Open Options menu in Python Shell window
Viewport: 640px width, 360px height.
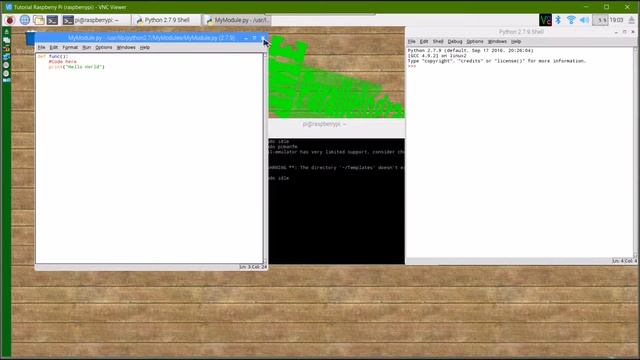coord(475,42)
